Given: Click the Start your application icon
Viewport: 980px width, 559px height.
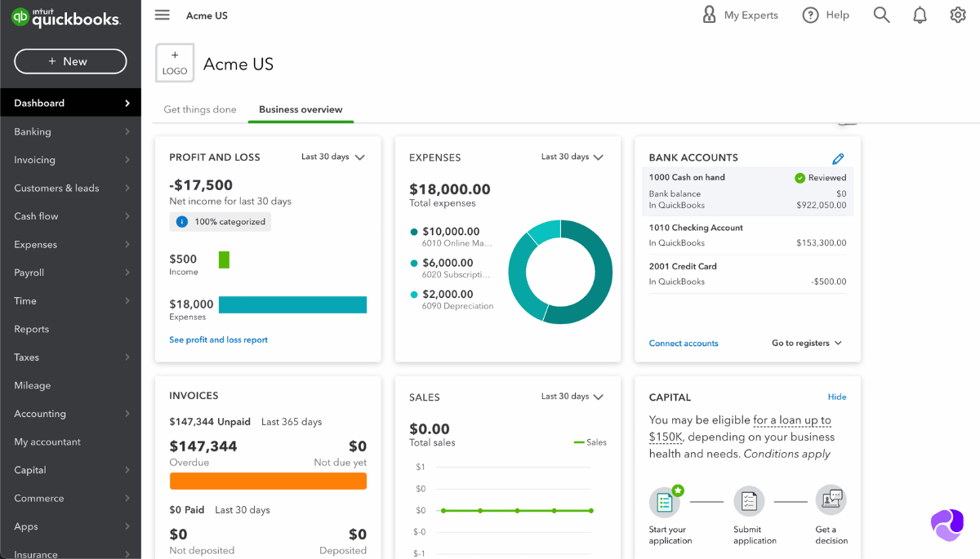Looking at the screenshot, I should pyautogui.click(x=665, y=502).
